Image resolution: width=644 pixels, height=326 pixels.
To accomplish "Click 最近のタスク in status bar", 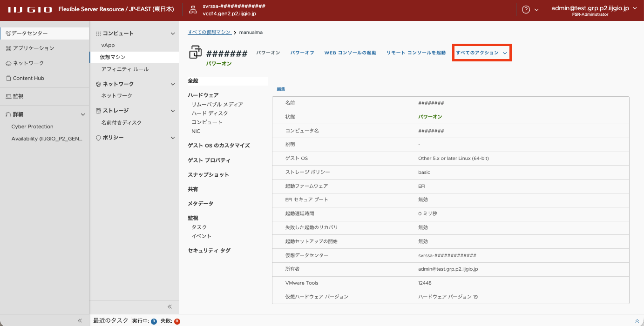I will click(x=111, y=320).
